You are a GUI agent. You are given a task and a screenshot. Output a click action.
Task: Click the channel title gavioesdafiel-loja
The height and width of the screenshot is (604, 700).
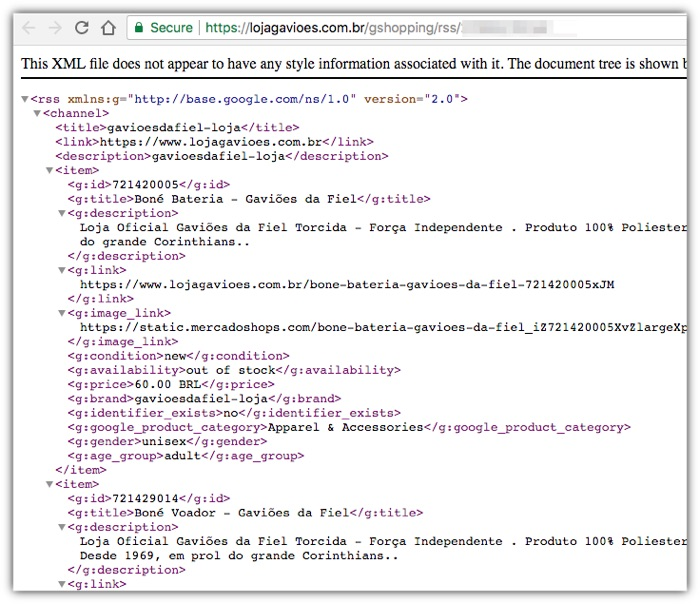tap(174, 128)
